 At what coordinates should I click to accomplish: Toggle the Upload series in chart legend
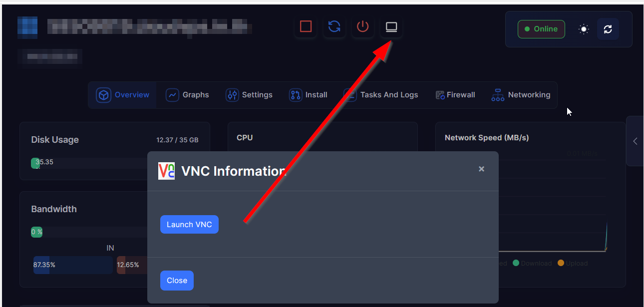click(x=573, y=263)
